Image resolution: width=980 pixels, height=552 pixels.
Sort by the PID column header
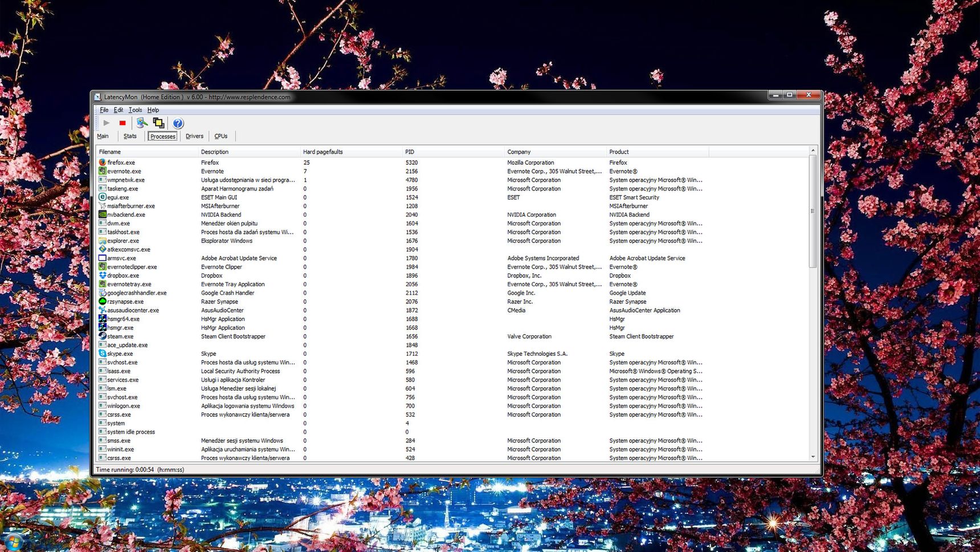[x=454, y=152]
